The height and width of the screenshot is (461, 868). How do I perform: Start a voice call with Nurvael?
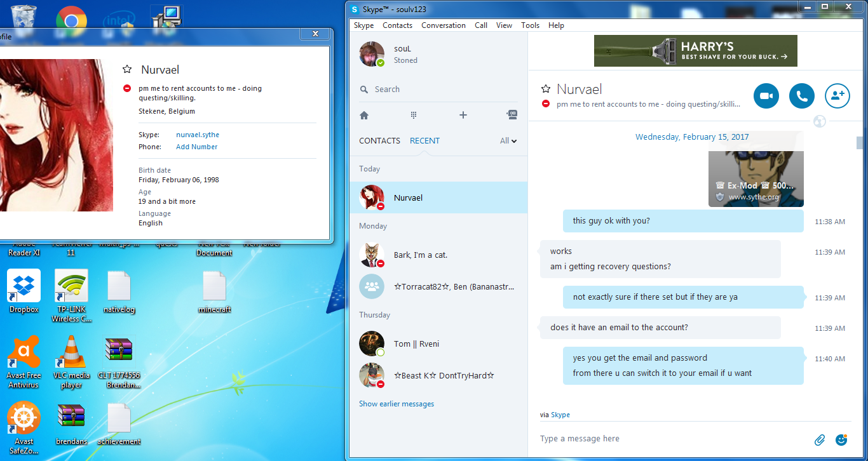click(802, 96)
